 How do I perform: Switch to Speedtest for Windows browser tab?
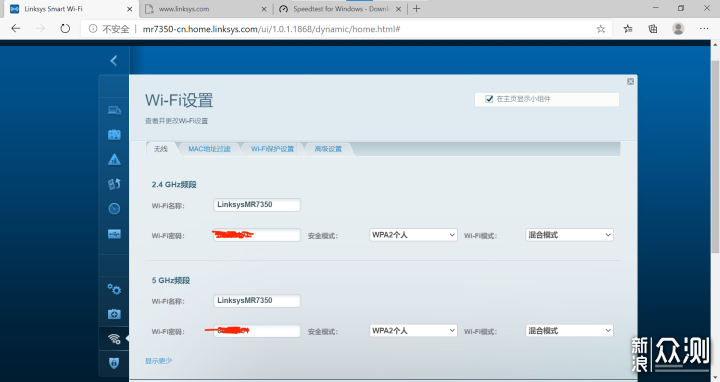pos(341,9)
